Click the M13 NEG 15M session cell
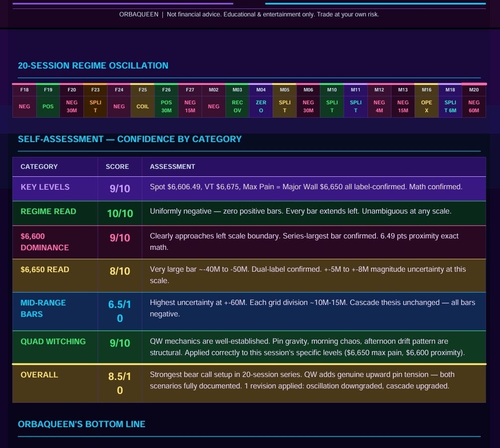The image size is (500, 448). 403,100
